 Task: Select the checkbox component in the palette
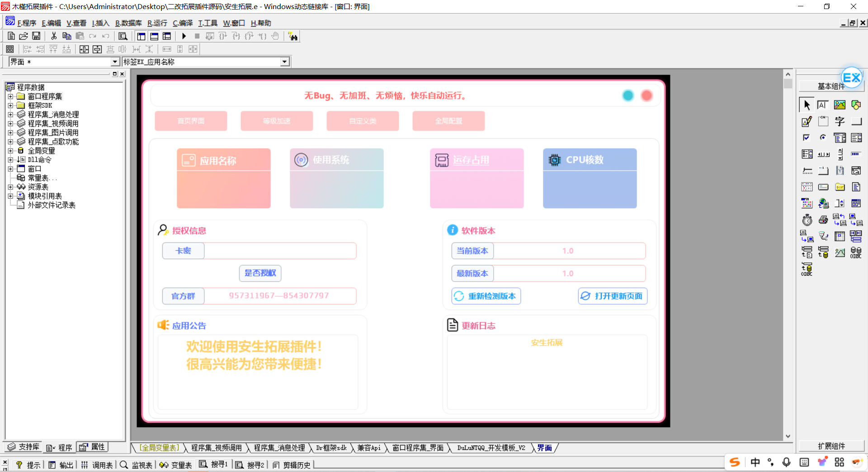tap(807, 138)
